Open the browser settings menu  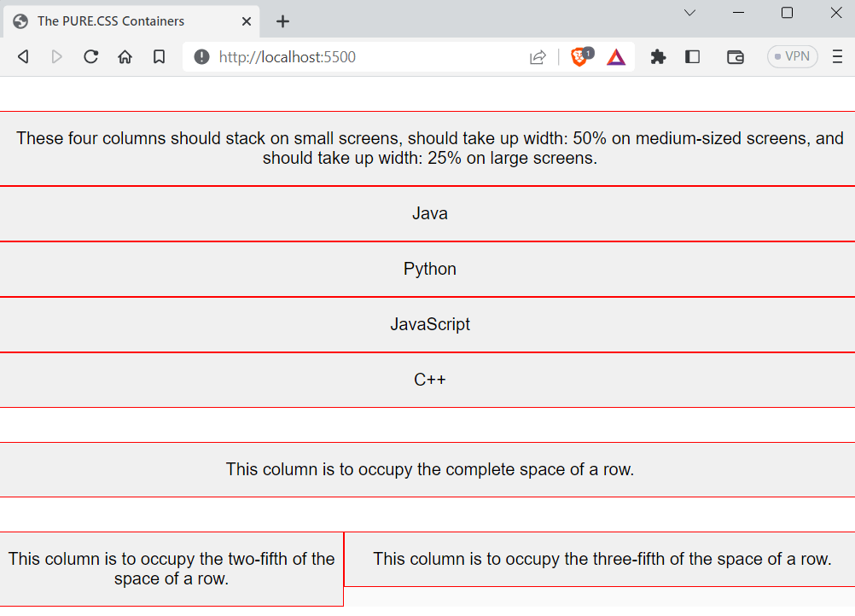click(x=837, y=56)
